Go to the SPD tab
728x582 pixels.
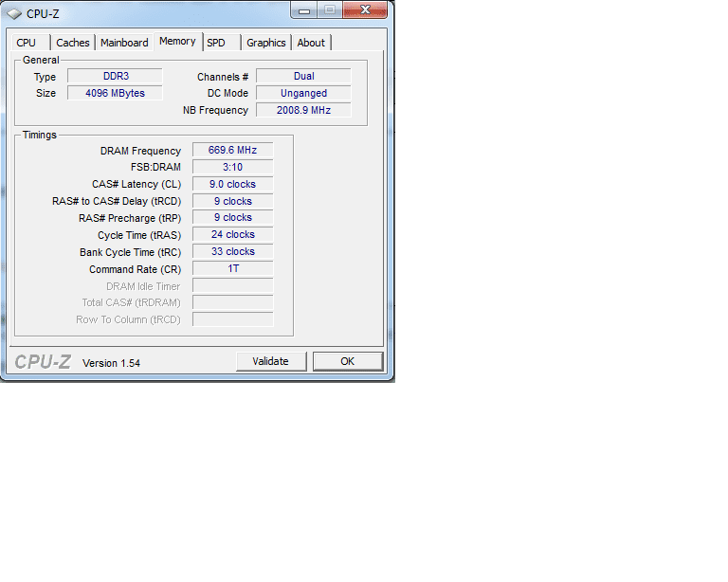click(x=222, y=43)
